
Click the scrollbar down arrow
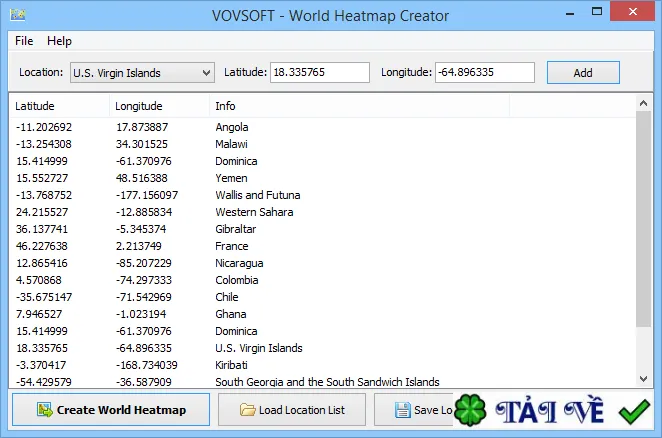coord(643,379)
